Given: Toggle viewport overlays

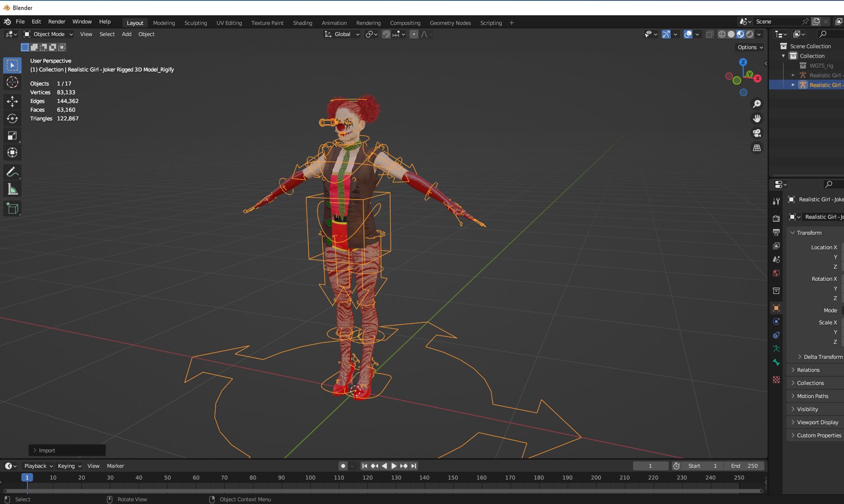Looking at the screenshot, I should (x=688, y=34).
